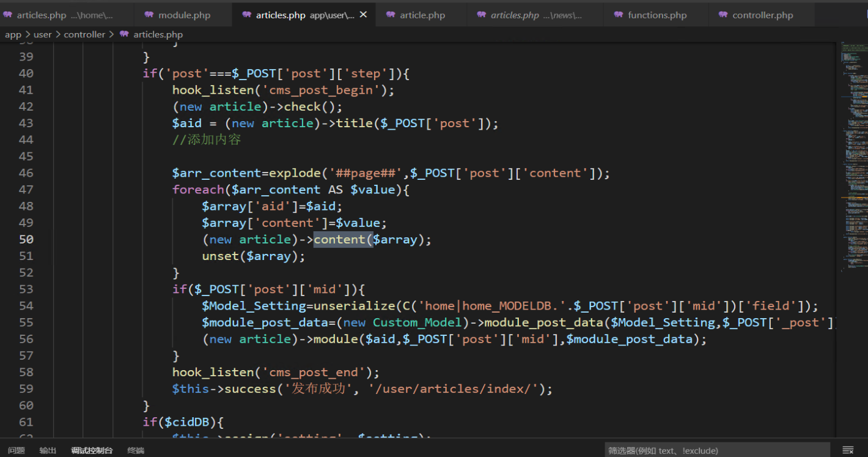Click 'Custom_Model' on line 55
The width and height of the screenshot is (868, 457).
point(417,322)
